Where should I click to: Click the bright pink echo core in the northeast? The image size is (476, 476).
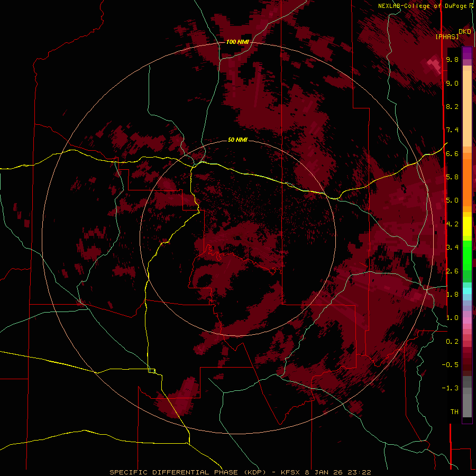[434, 65]
